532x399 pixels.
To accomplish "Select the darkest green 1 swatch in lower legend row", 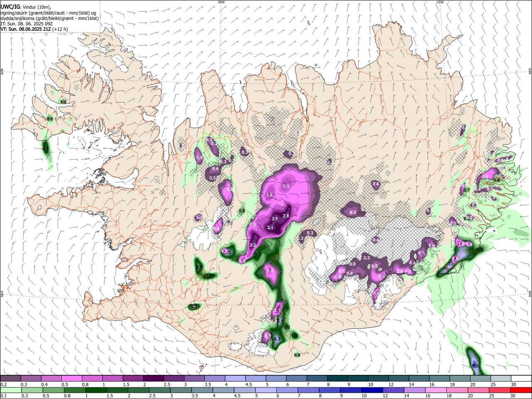I will coord(96,390).
